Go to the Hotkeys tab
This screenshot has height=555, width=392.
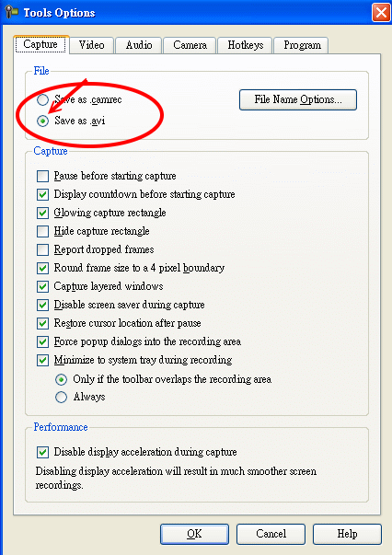point(245,45)
